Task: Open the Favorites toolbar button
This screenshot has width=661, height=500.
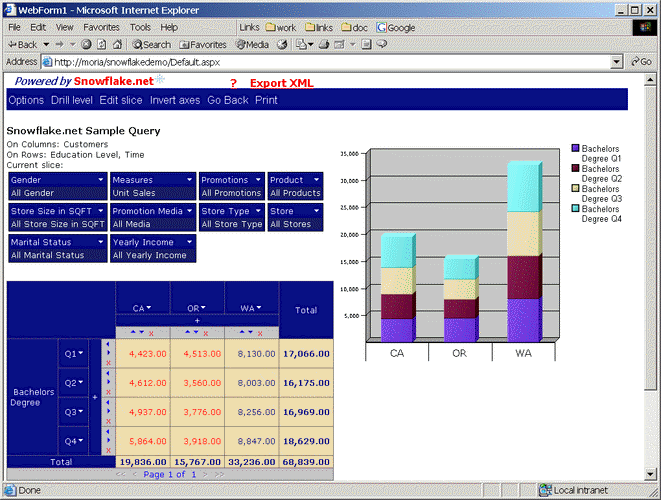Action: coord(202,44)
